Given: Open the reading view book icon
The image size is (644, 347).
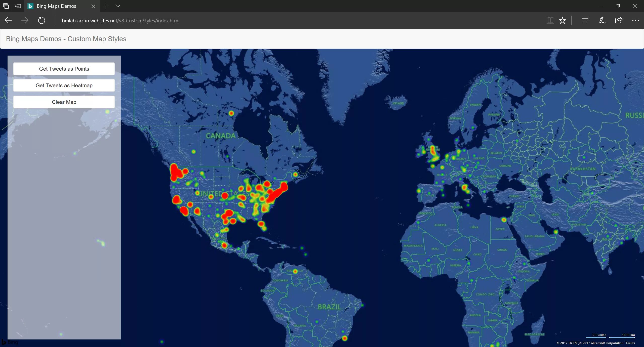Looking at the screenshot, I should (x=550, y=20).
